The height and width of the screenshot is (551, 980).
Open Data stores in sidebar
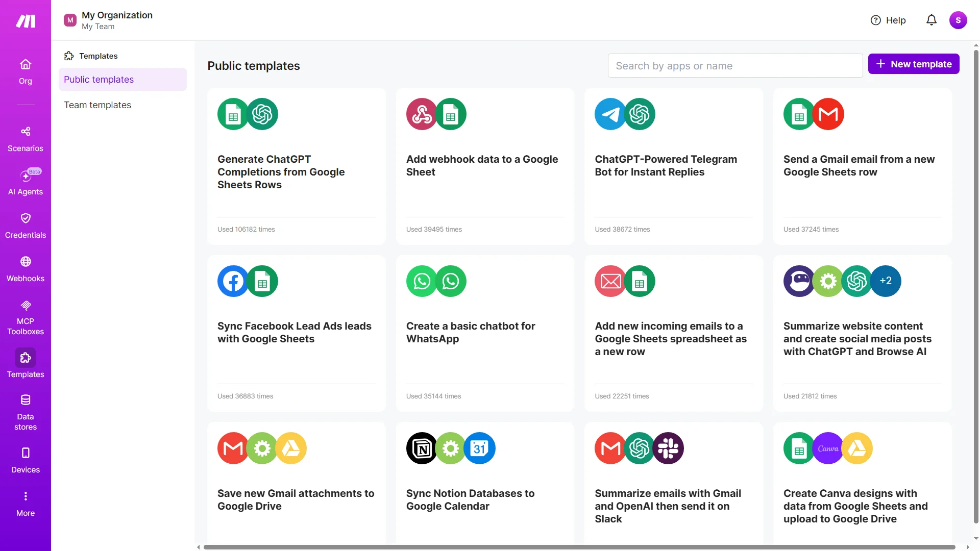click(x=26, y=412)
